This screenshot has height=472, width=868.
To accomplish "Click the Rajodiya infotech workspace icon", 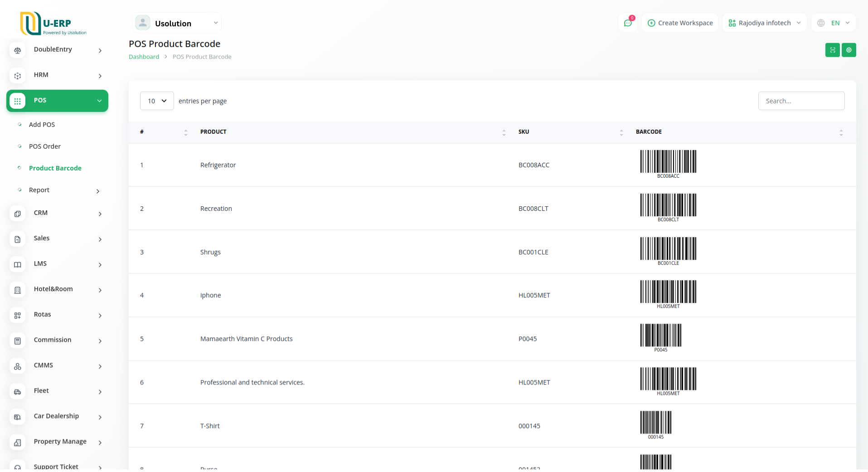I will 732,23.
